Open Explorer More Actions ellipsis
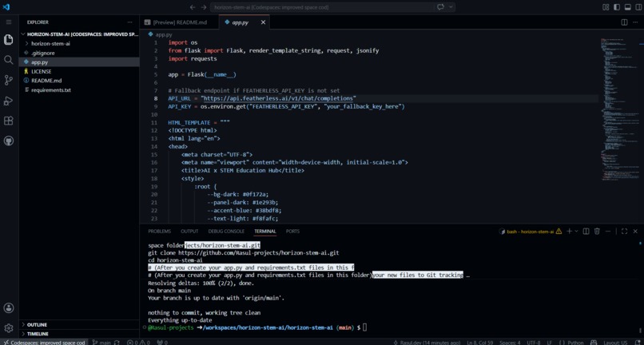 tap(129, 22)
